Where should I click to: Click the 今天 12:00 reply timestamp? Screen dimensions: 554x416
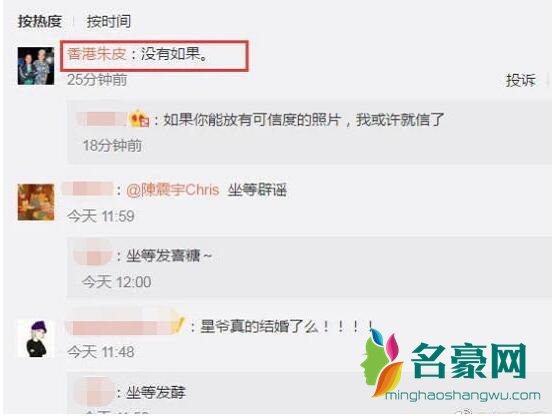tap(117, 282)
